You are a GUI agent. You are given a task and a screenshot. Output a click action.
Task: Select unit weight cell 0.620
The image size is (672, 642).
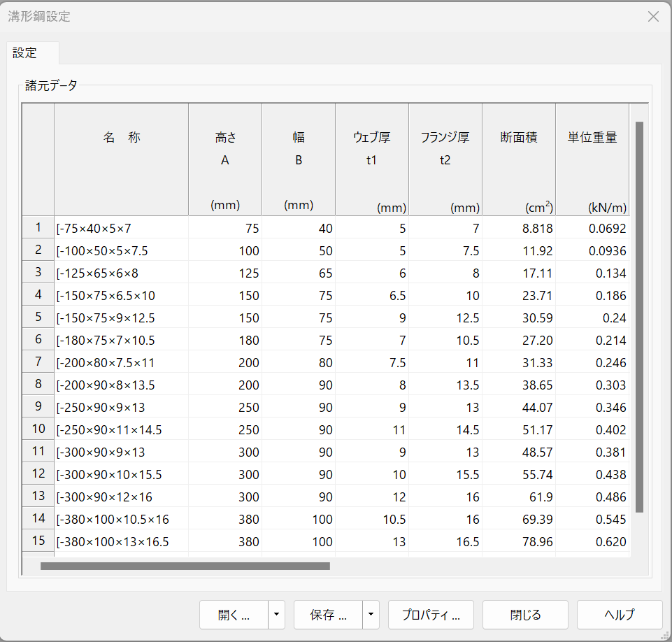[592, 541]
